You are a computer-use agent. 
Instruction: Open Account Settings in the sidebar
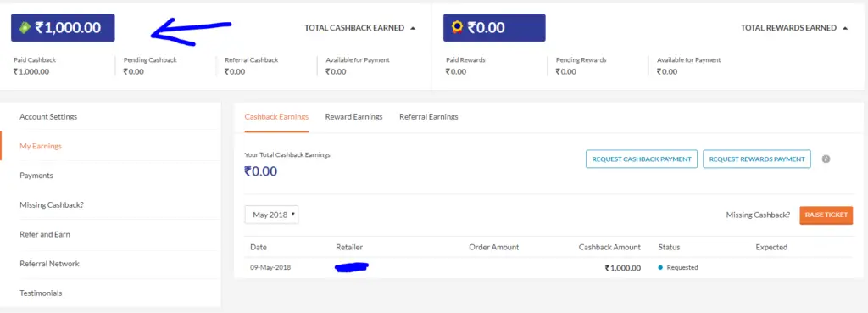[48, 117]
